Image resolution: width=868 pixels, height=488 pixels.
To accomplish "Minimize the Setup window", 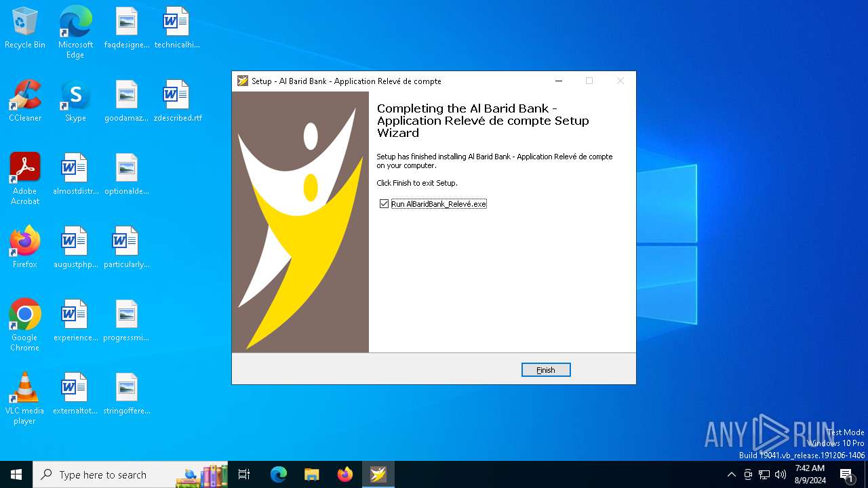I will pyautogui.click(x=559, y=81).
